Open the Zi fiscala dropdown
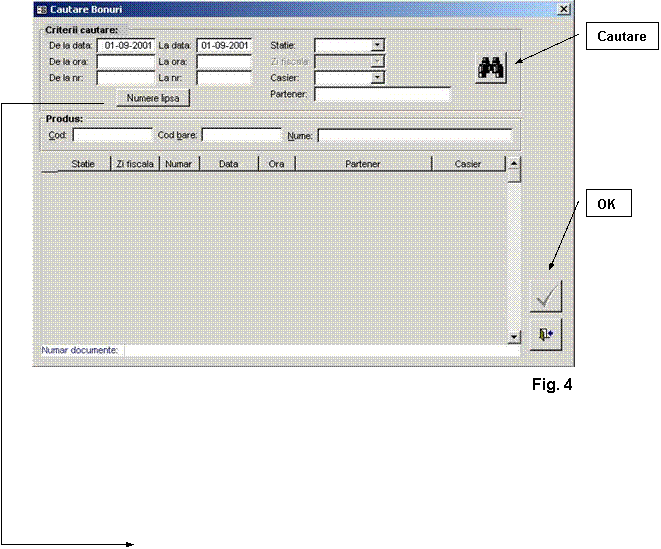The width and height of the screenshot is (661, 549). pos(377,62)
